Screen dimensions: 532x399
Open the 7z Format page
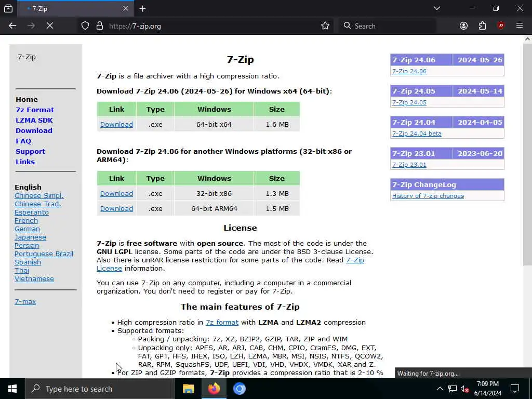point(35,110)
